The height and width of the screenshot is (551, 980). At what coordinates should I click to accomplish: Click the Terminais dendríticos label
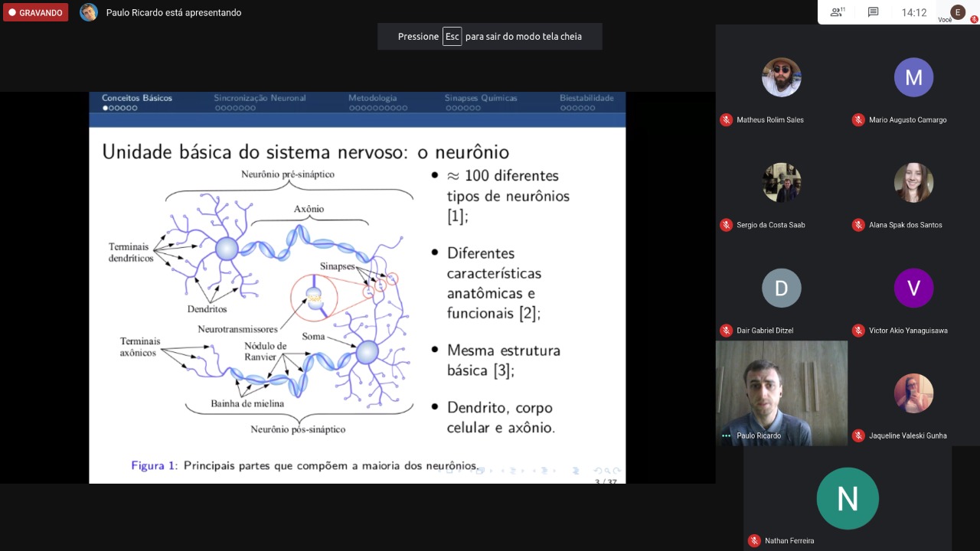[130, 253]
